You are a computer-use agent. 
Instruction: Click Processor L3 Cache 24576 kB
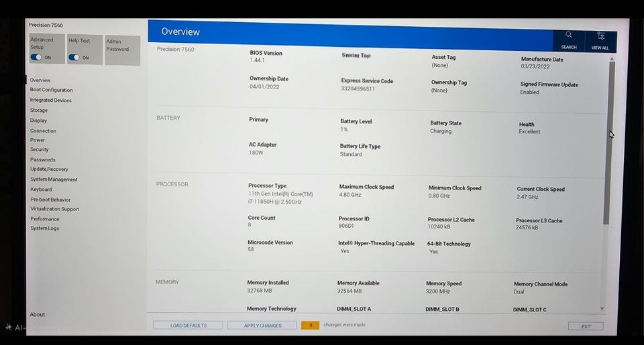click(527, 228)
